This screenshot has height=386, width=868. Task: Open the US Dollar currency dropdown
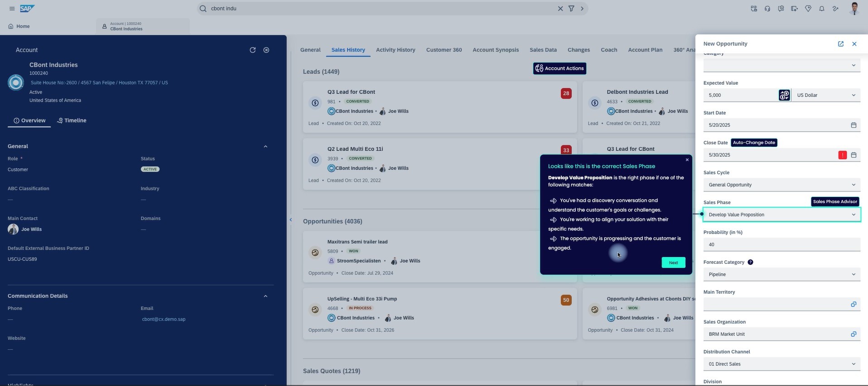pos(853,95)
